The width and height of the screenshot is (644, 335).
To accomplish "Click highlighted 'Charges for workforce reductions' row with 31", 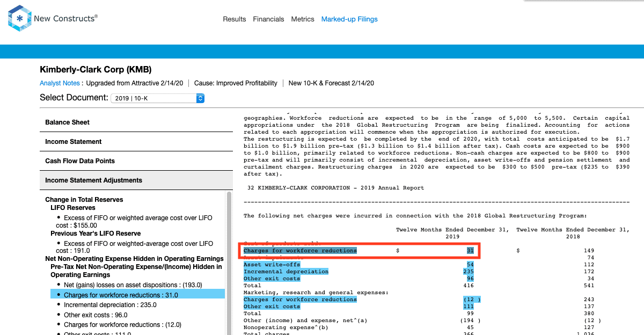I will tap(359, 251).
